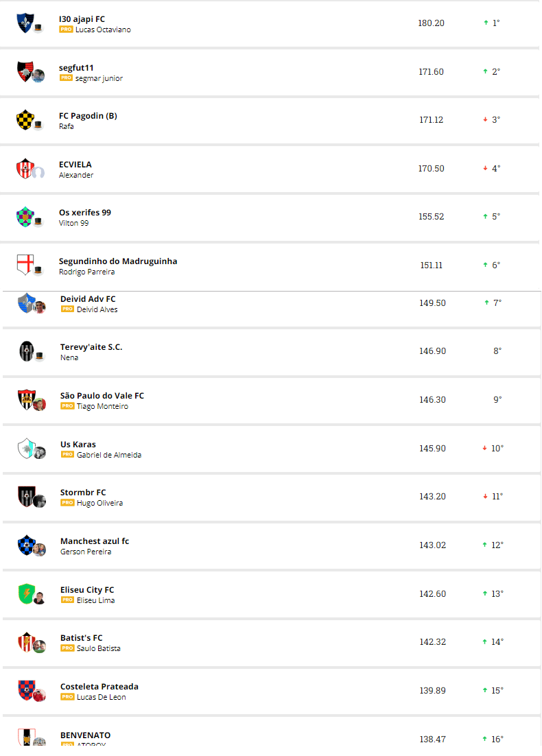Viewport: 542px width, 756px height.
Task: Click the I30 ajapi FC team crest
Action: click(25, 23)
